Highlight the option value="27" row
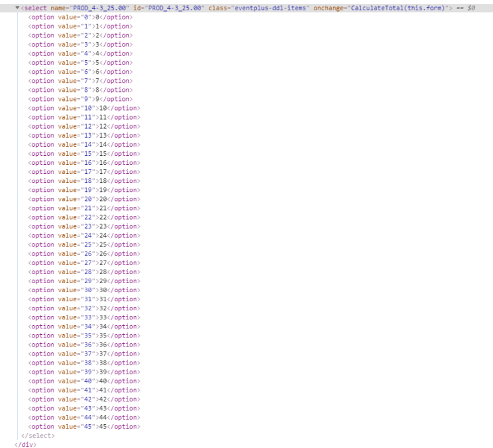 pos(84,263)
